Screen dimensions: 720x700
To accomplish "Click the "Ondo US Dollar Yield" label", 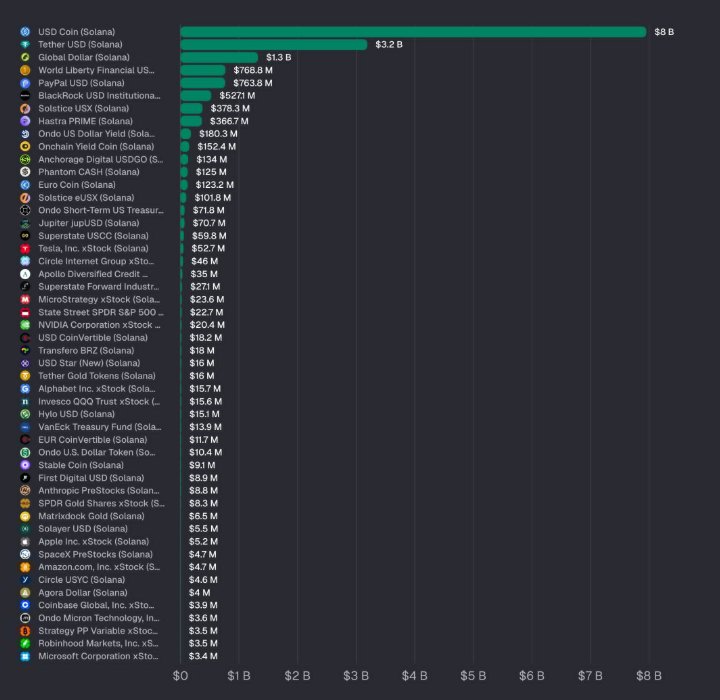I will [96, 134].
